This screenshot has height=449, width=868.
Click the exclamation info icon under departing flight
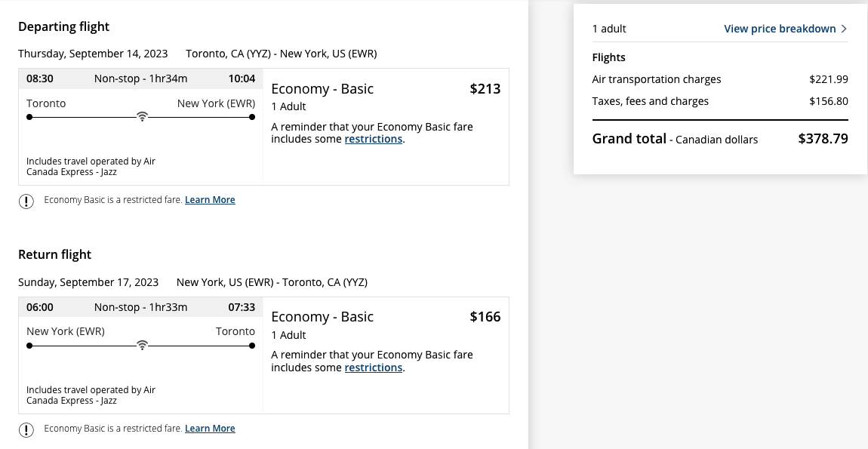(26, 201)
